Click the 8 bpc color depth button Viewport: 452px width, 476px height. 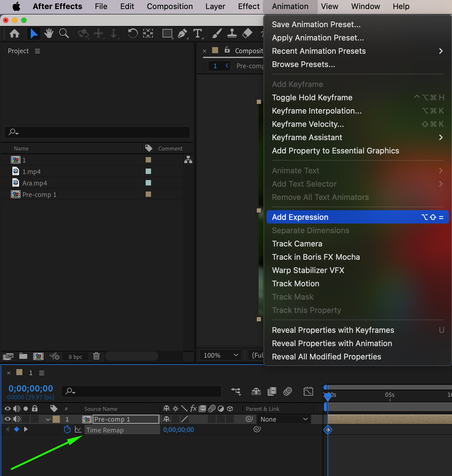75,357
